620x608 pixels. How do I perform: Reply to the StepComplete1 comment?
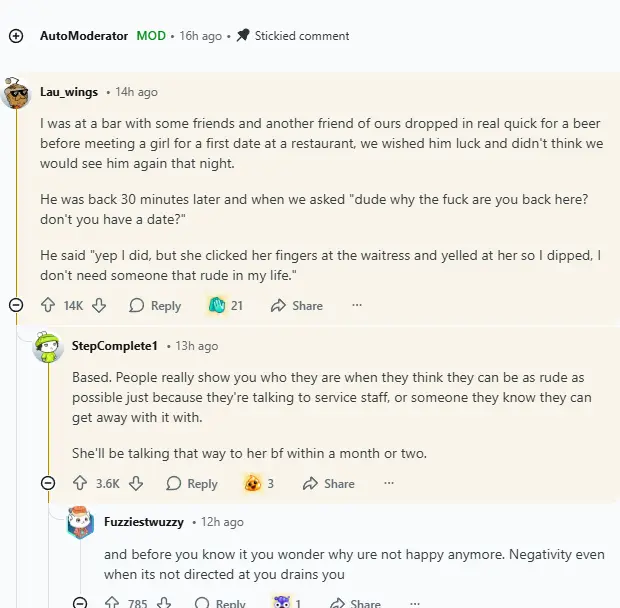click(x=191, y=483)
